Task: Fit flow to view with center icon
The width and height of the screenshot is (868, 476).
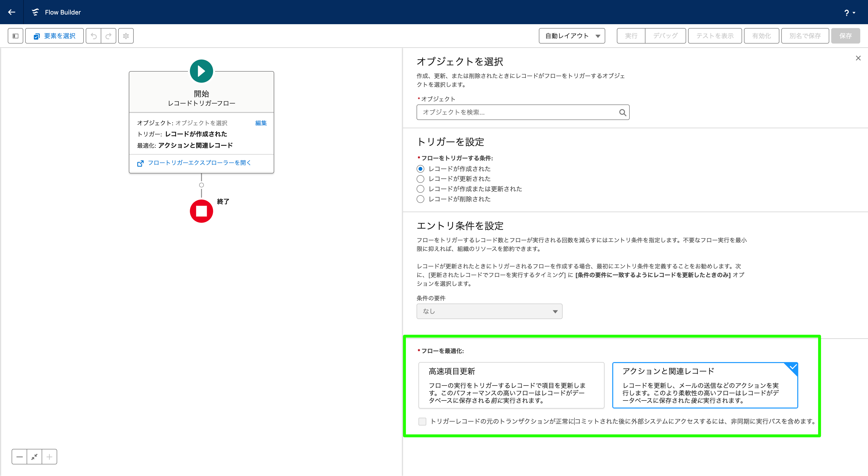Action: point(34,456)
